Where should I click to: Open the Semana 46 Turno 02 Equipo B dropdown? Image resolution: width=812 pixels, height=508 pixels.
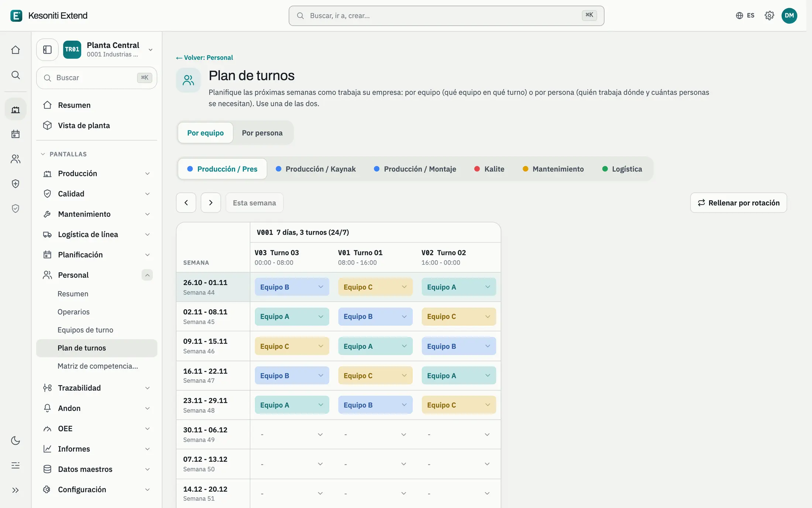(459, 346)
